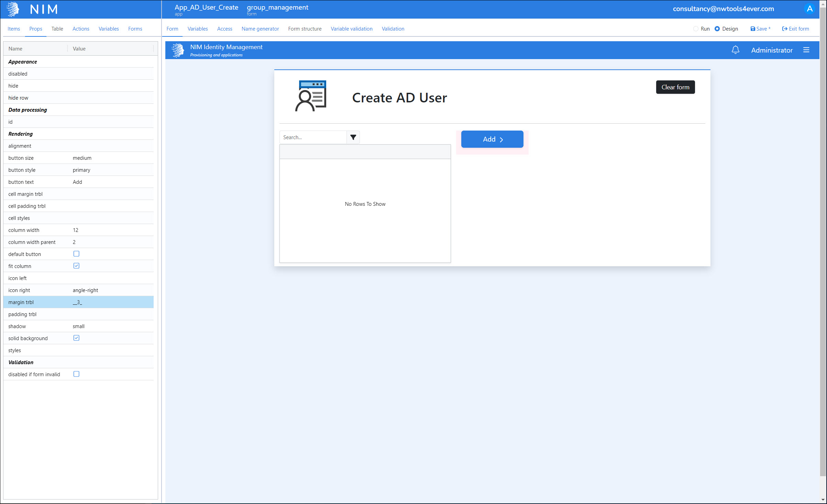
Task: Open the Form structure tab
Action: (305, 29)
